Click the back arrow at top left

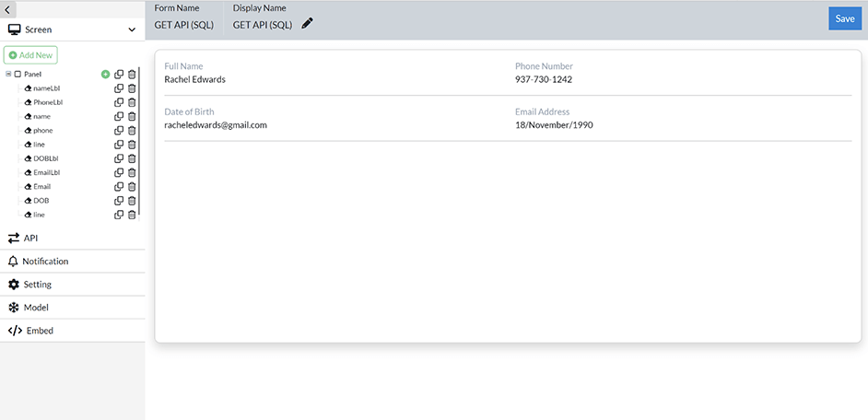coord(8,8)
